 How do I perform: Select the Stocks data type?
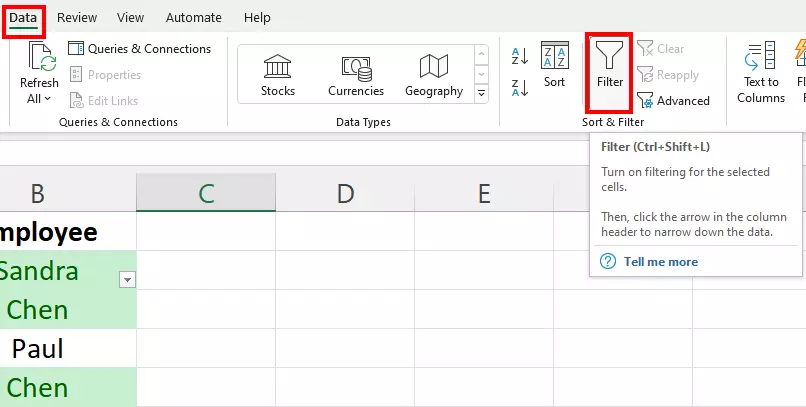(278, 75)
